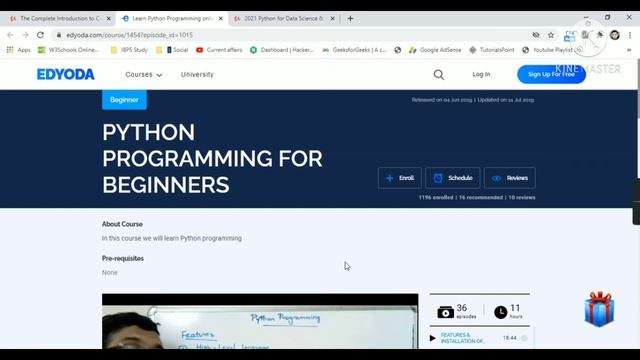The width and height of the screenshot is (640, 360).
Task: Click the browser forward arrow
Action: click(x=25, y=35)
